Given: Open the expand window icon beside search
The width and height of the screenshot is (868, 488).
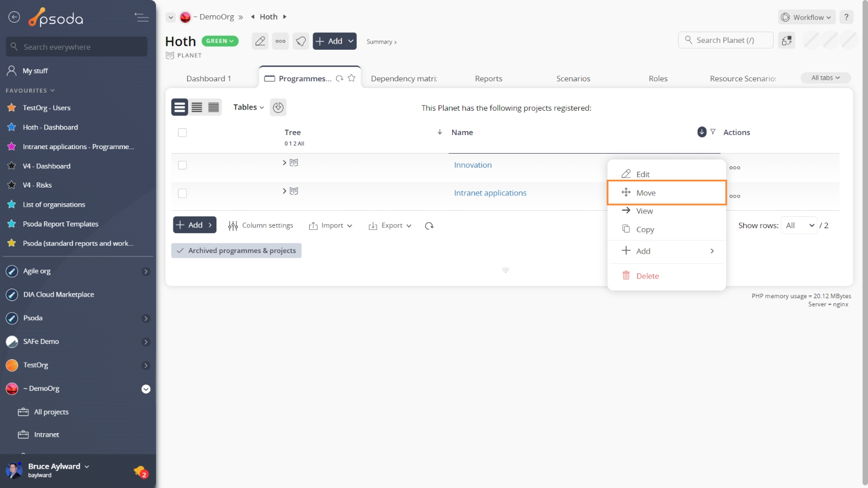Looking at the screenshot, I should click(x=787, y=40).
